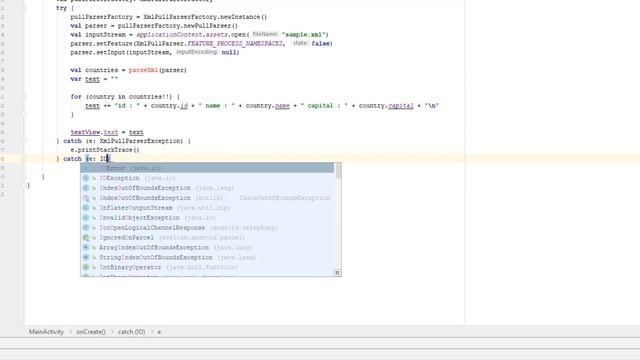The height and width of the screenshot is (360, 640).
Task: Open onCreate() breadcrumb
Action: (x=91, y=332)
